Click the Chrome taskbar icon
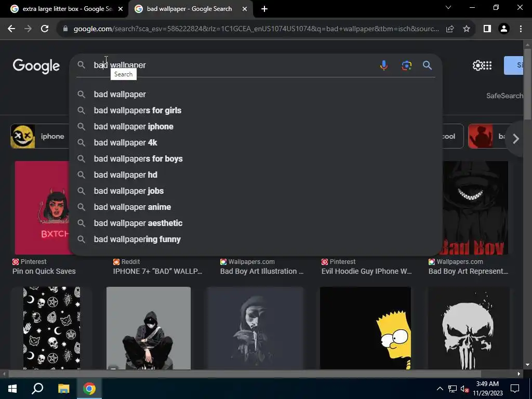The image size is (532, 399). [x=89, y=389]
